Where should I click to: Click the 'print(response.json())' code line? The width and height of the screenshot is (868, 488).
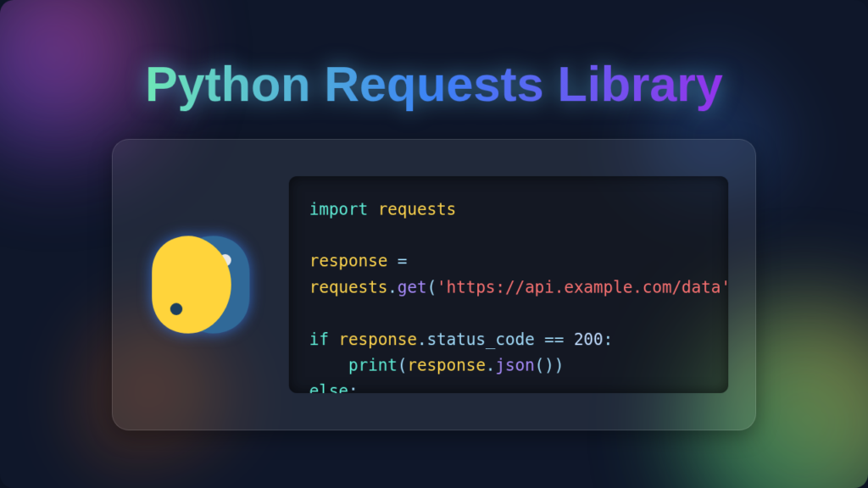[455, 365]
